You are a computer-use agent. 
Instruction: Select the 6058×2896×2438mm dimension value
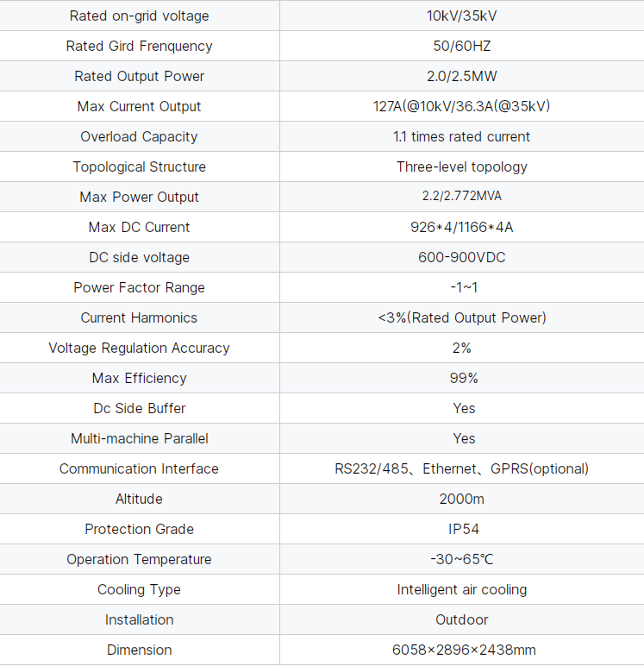point(463,650)
